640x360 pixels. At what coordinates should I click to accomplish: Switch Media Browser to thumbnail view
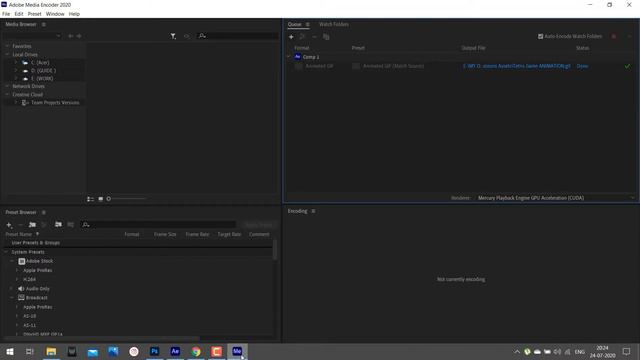[x=100, y=199]
